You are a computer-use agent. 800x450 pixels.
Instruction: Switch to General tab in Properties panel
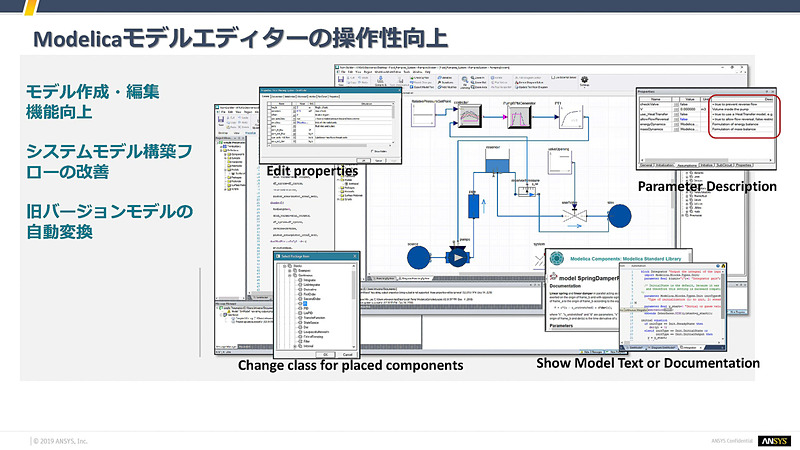click(x=646, y=165)
